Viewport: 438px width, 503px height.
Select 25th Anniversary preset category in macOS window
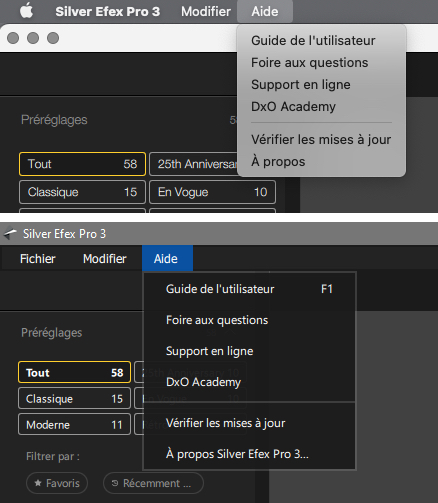click(193, 164)
